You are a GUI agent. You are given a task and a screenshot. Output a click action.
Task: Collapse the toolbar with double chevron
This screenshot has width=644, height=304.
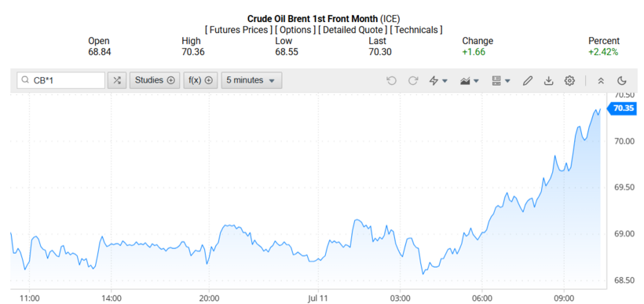coord(601,81)
